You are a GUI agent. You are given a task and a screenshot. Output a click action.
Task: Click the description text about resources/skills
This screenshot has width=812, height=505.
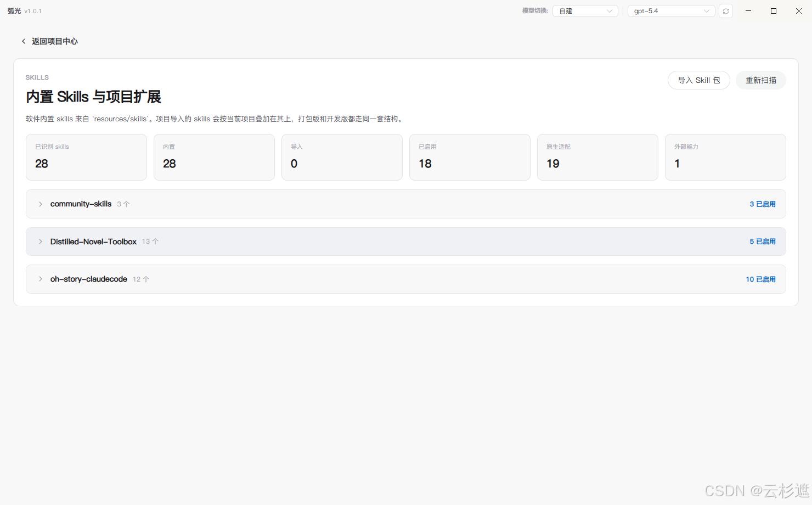point(215,119)
